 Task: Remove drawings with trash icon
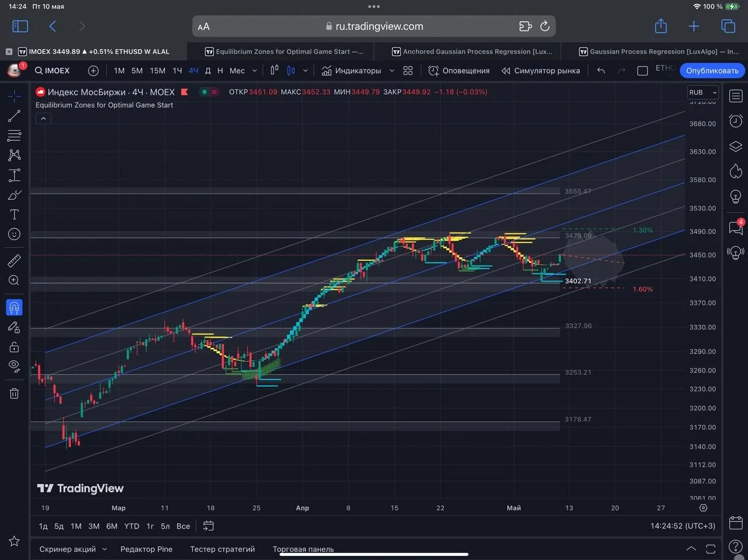tap(15, 393)
